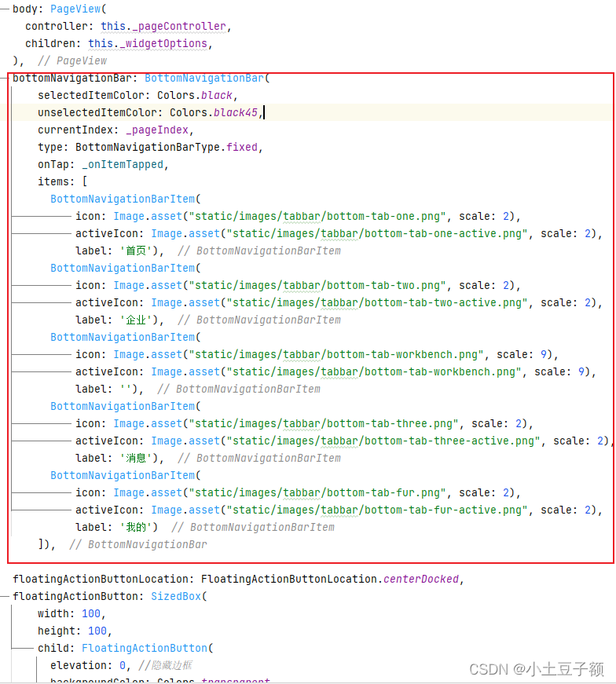Image resolution: width=616 pixels, height=684 pixels.
Task: Click the _pageIndex variable
Action: point(157,130)
